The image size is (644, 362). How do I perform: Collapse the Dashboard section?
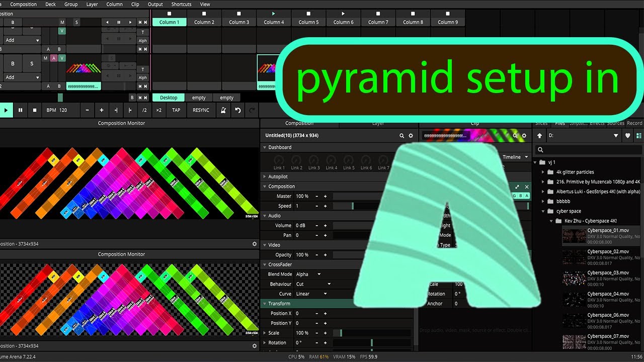(265, 147)
